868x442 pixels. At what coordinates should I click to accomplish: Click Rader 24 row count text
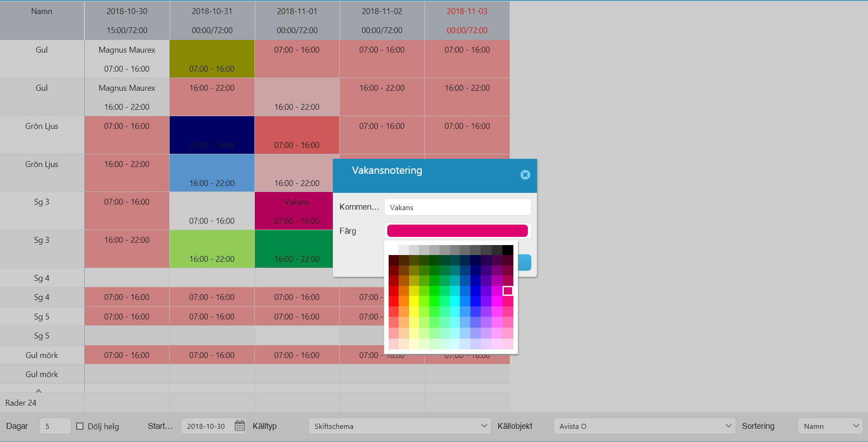[x=21, y=403]
